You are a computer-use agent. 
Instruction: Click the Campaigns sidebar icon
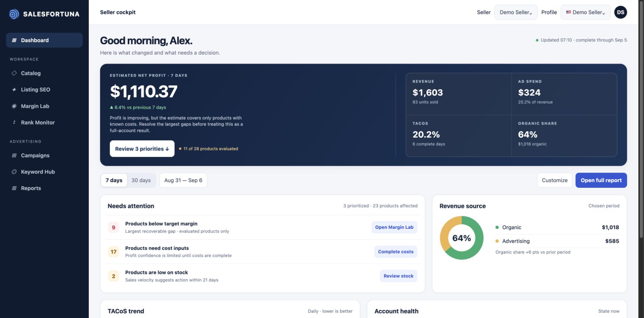14,156
